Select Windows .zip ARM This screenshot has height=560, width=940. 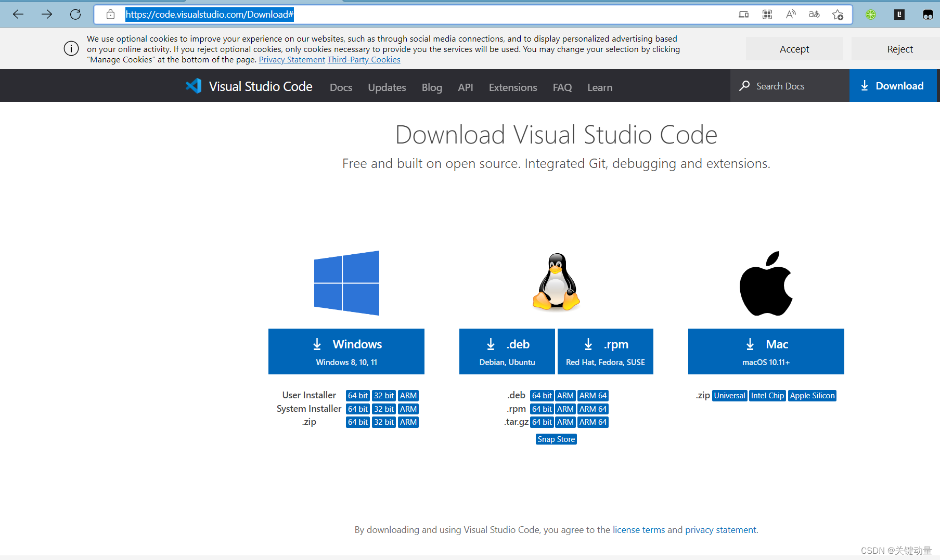tap(408, 422)
